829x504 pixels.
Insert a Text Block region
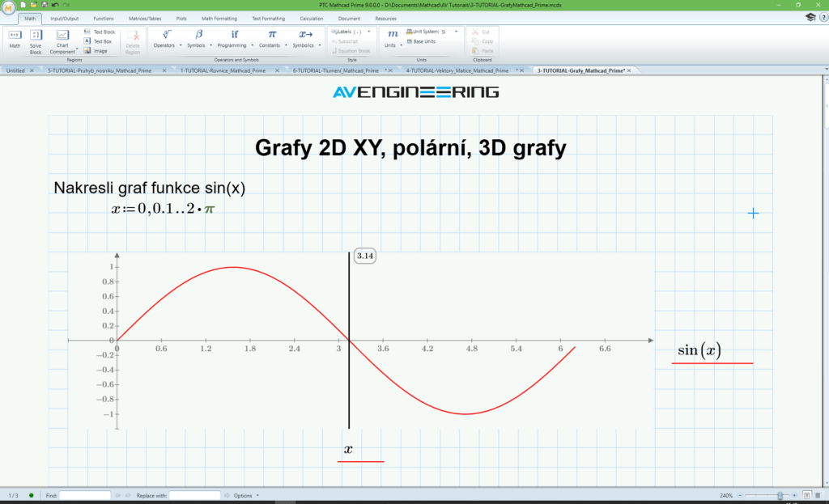(x=100, y=32)
